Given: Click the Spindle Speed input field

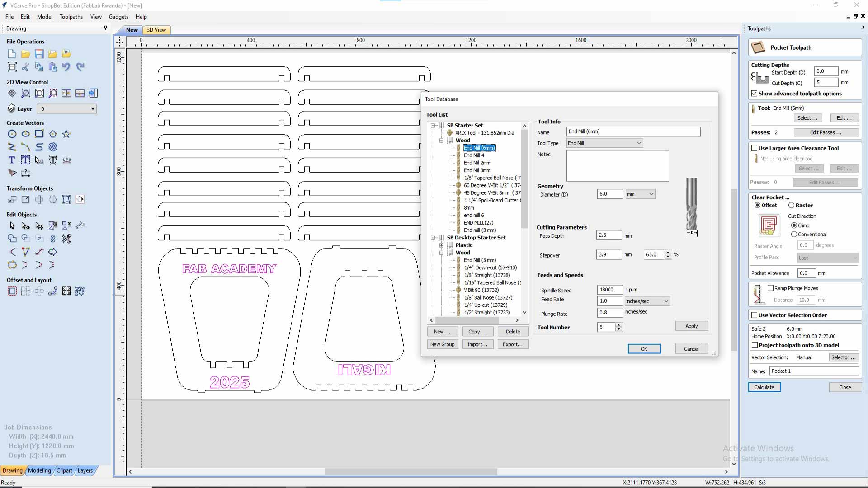Looking at the screenshot, I should 609,290.
